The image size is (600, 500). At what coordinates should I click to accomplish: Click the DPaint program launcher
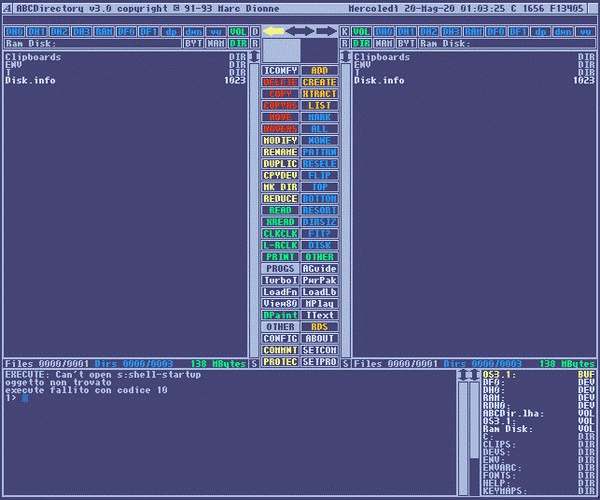(x=280, y=315)
